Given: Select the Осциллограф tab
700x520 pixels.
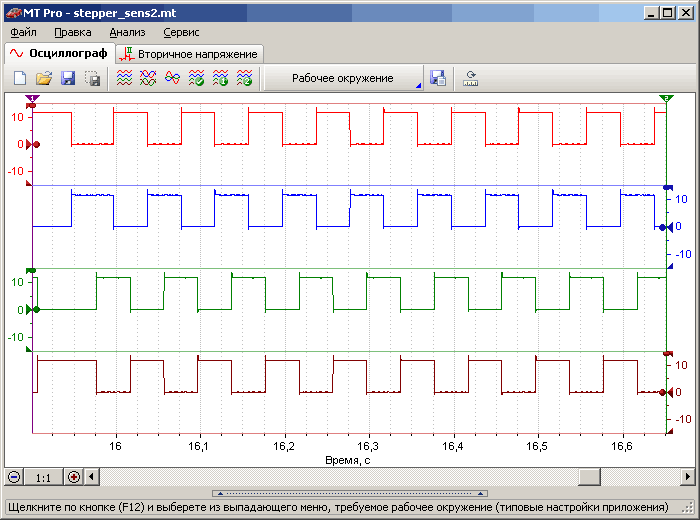Looking at the screenshot, I should [58, 52].
